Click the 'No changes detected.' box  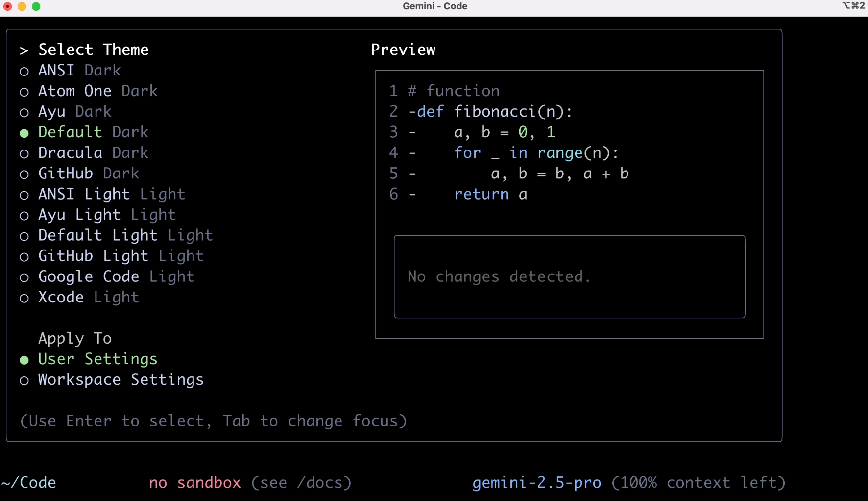click(x=569, y=276)
